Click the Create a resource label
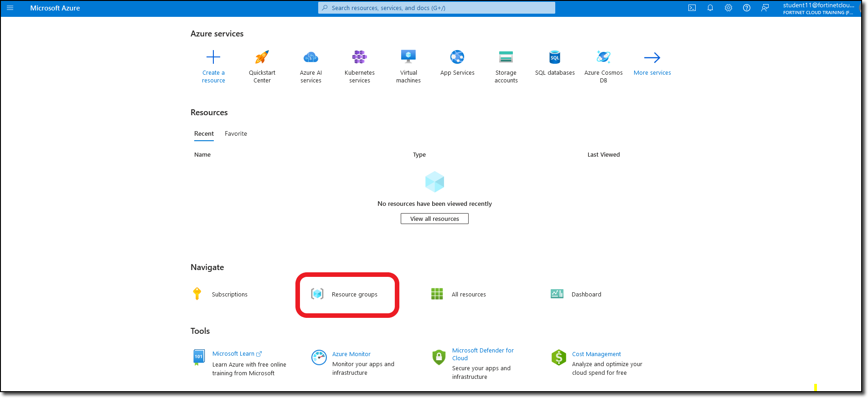868x398 pixels. point(213,77)
